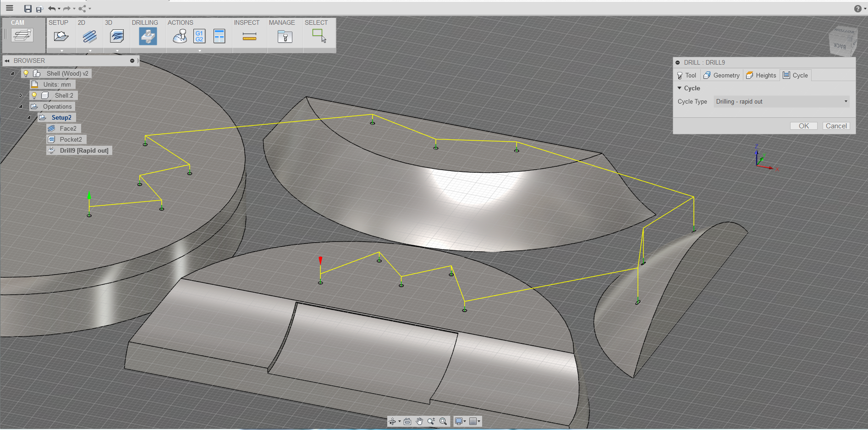Activate the Pan hand tool
868x430 pixels.
pyautogui.click(x=419, y=421)
